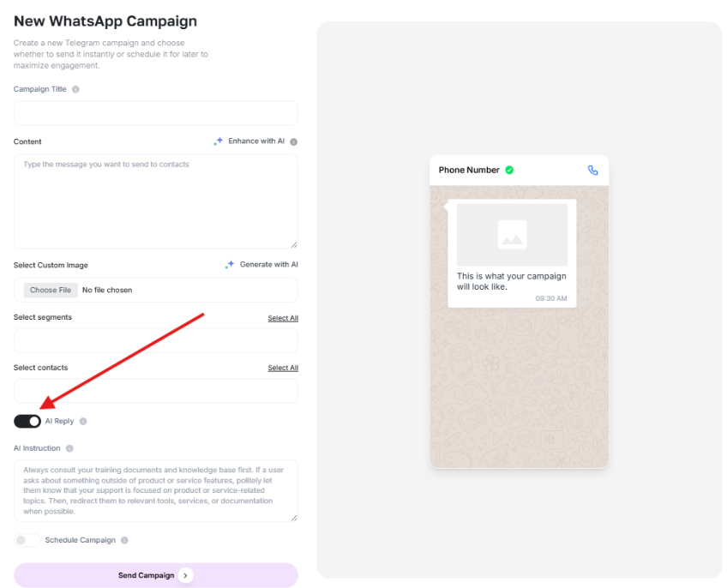
Task: Click the AI Instruction info icon
Action: click(x=69, y=448)
